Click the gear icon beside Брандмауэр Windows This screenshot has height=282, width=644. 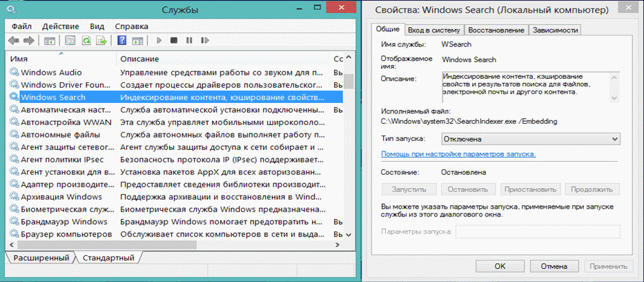tap(14, 222)
